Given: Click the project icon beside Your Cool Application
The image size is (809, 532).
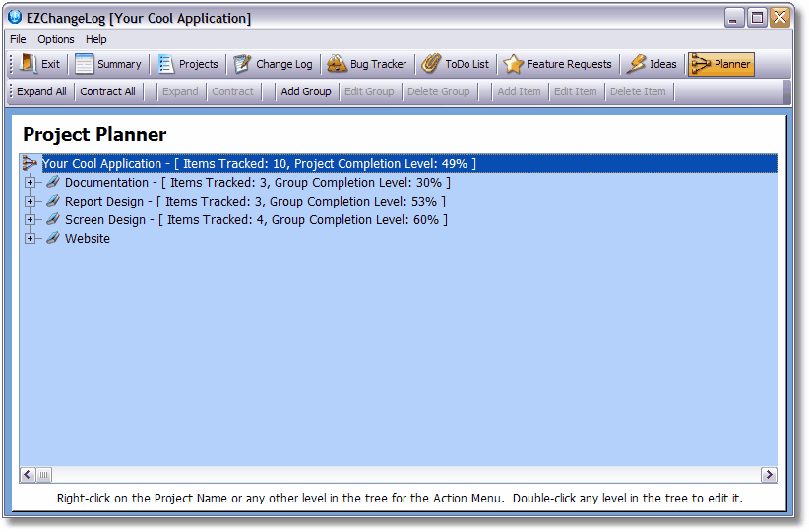Looking at the screenshot, I should 30,163.
